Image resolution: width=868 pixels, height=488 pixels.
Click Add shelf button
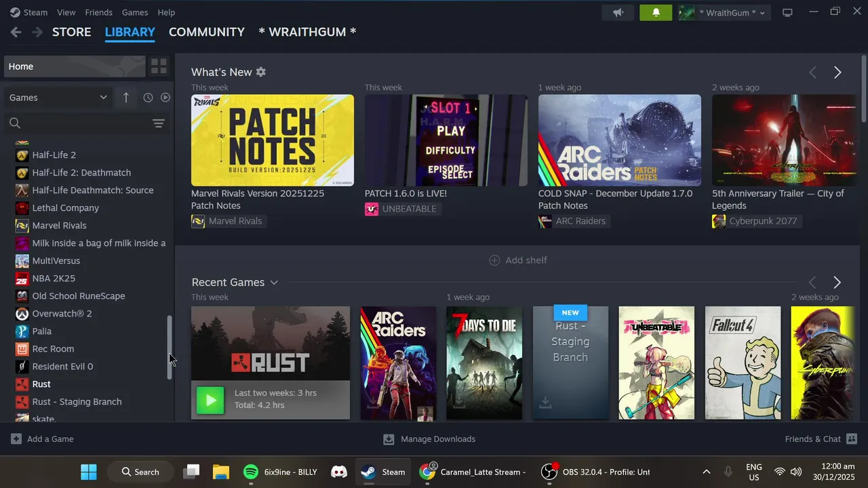[x=518, y=260]
